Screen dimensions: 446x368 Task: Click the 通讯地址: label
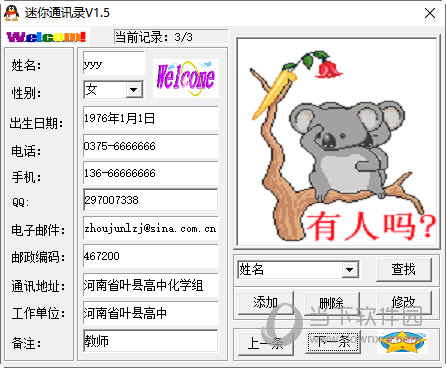(38, 287)
